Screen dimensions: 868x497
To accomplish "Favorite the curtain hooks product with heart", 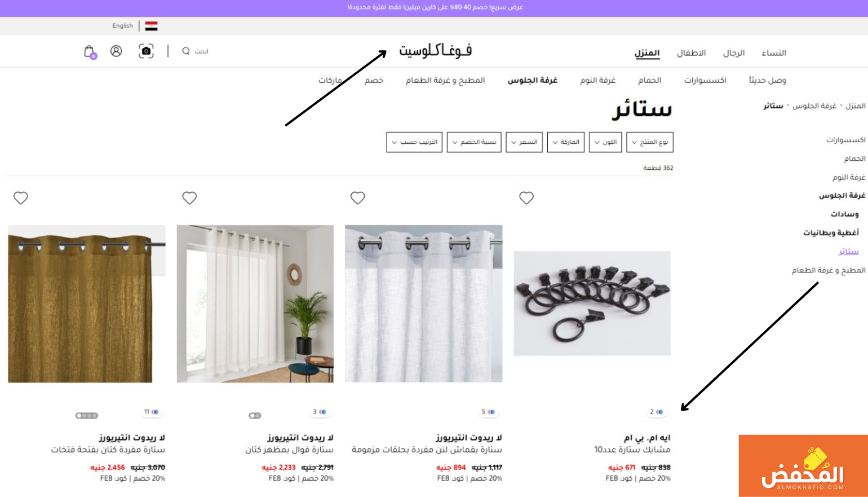I will coord(526,198).
